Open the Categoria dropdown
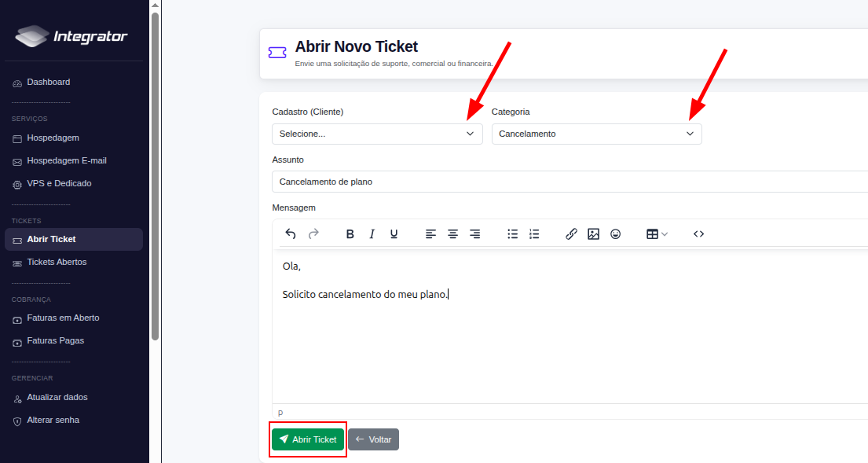Viewport: 868px width, 463px height. 596,134
